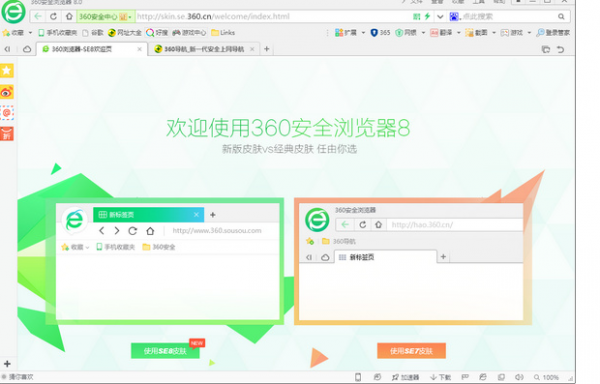Expand the 网银 dropdown arrow
Image resolution: width=600 pixels, height=384 pixels.
tap(423, 33)
